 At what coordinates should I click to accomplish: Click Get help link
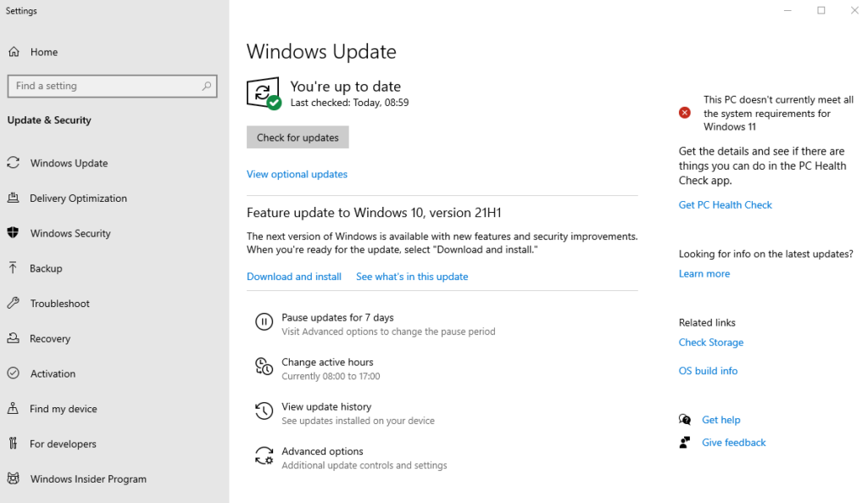tap(721, 420)
